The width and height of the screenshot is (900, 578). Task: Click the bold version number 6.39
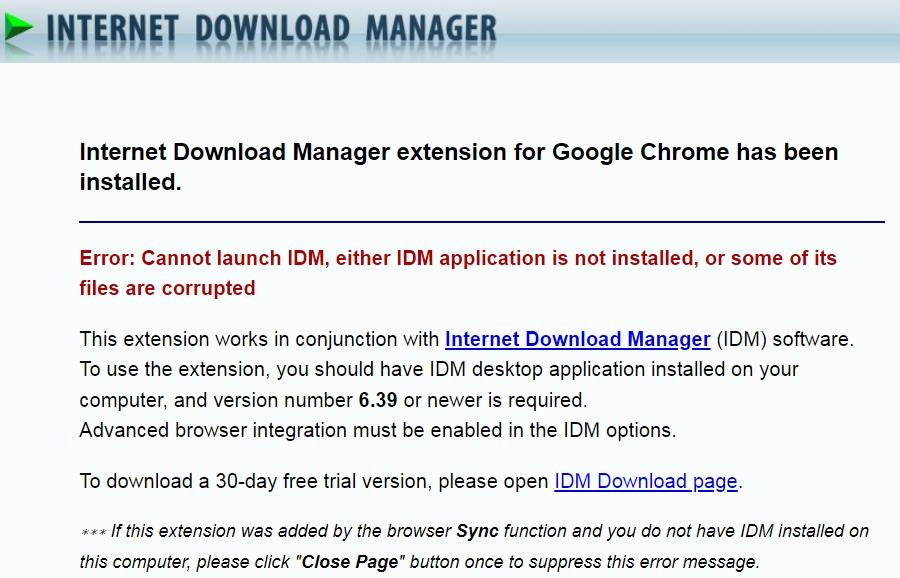378,400
